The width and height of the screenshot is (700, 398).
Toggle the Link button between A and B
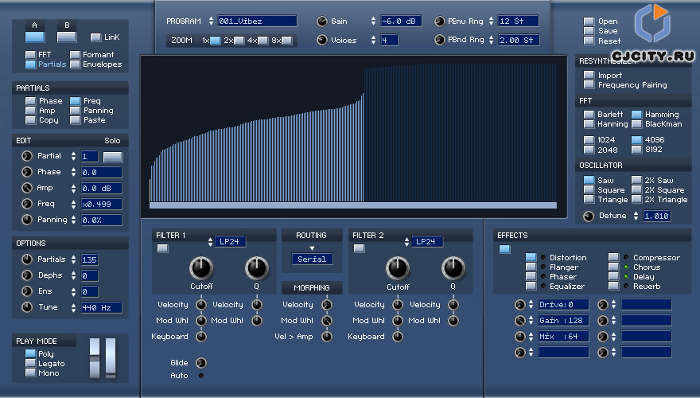click(x=96, y=37)
